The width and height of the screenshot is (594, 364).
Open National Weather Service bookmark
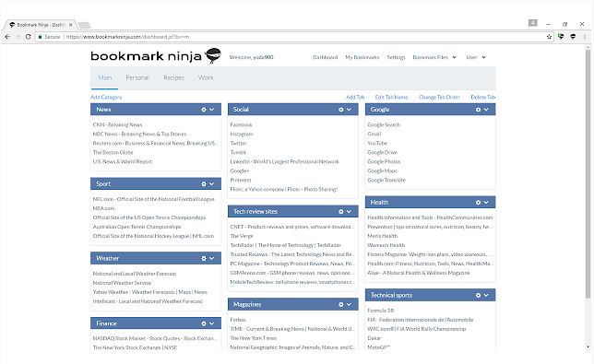pyautogui.click(x=122, y=283)
